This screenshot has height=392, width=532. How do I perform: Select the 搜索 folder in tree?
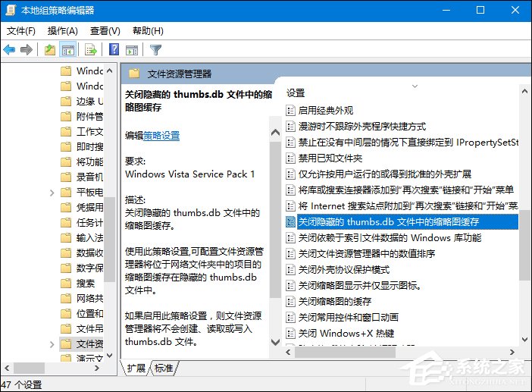tap(85, 284)
